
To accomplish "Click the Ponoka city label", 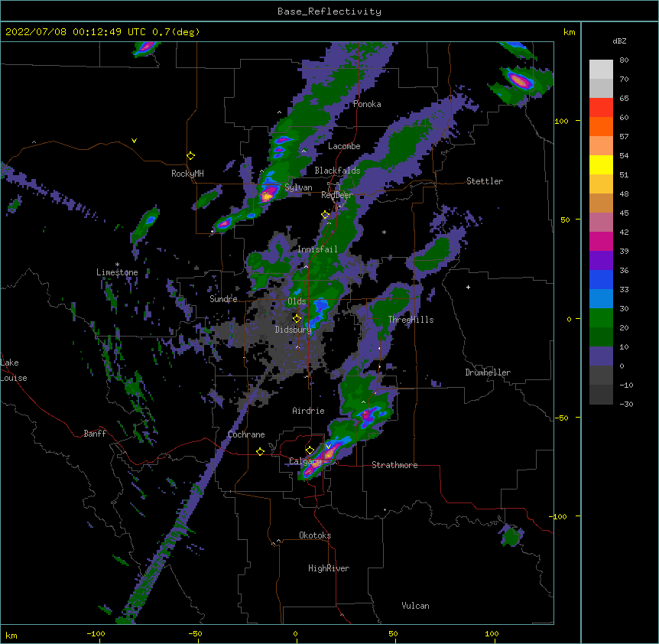I will coord(367,104).
